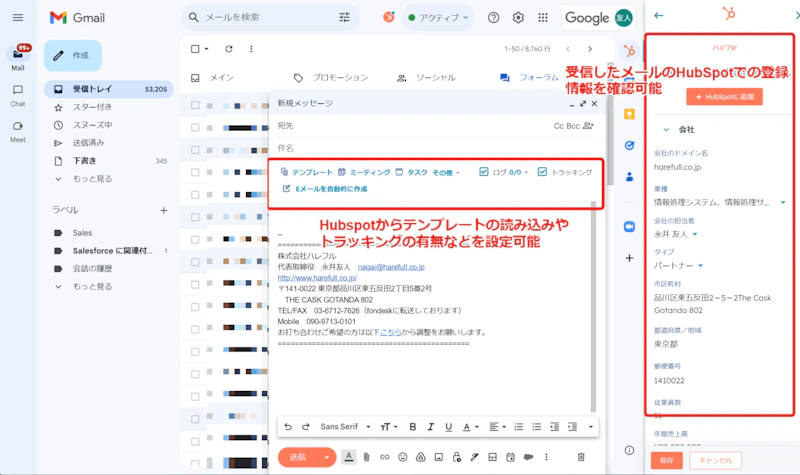
Task: Collapse the 会社 section in HubSpot panel
Action: 666,130
